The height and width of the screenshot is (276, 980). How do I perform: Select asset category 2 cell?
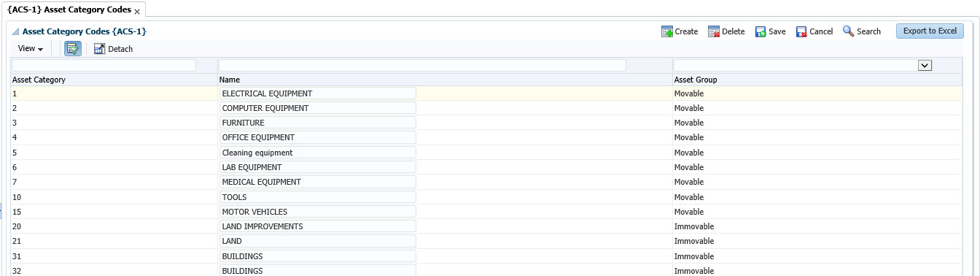coord(114,108)
